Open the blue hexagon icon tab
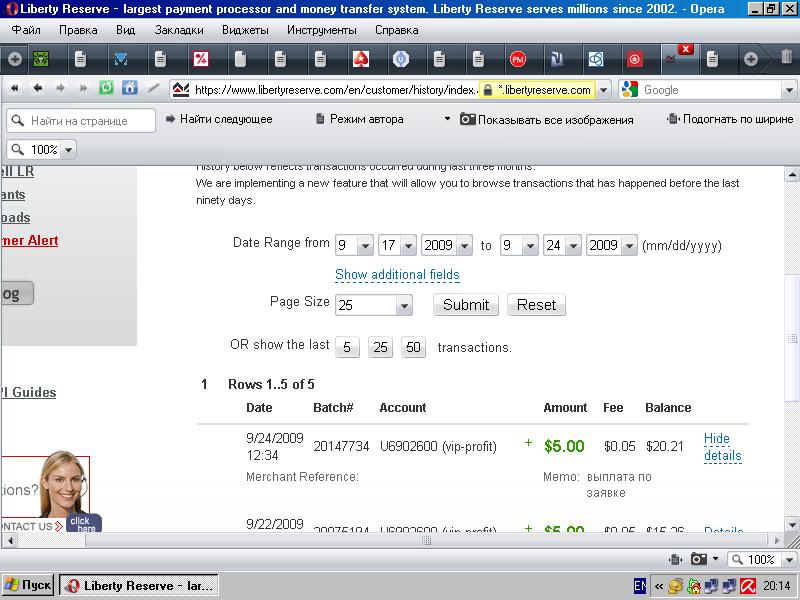800x600 pixels. coord(401,60)
